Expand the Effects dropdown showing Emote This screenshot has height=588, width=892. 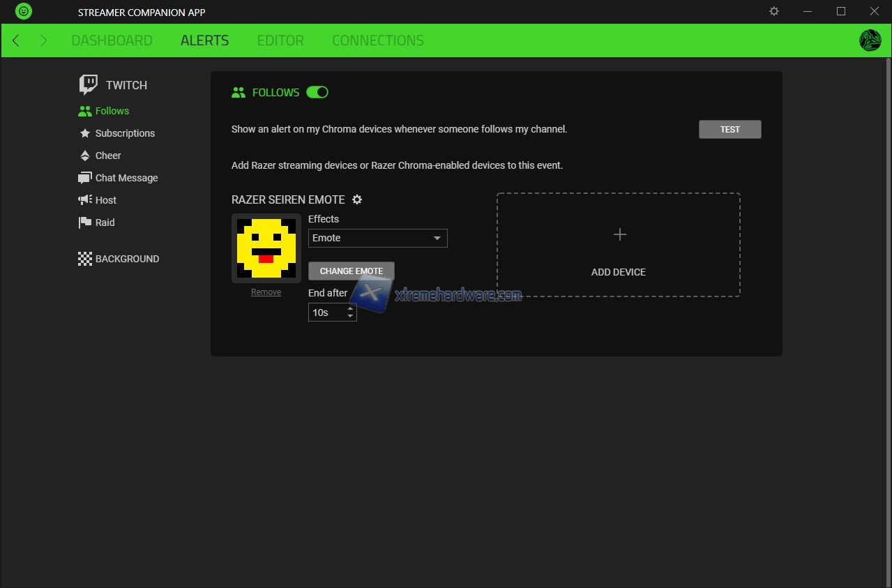pos(377,238)
